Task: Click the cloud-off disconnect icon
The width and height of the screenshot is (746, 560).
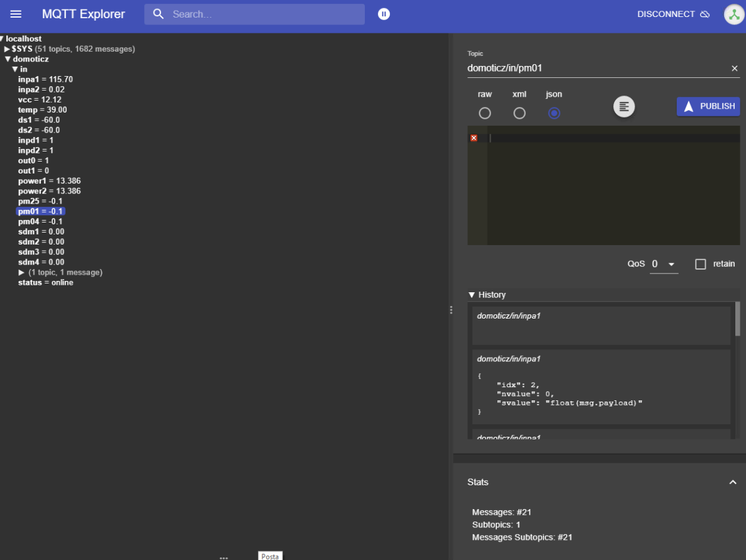Action: (x=705, y=14)
